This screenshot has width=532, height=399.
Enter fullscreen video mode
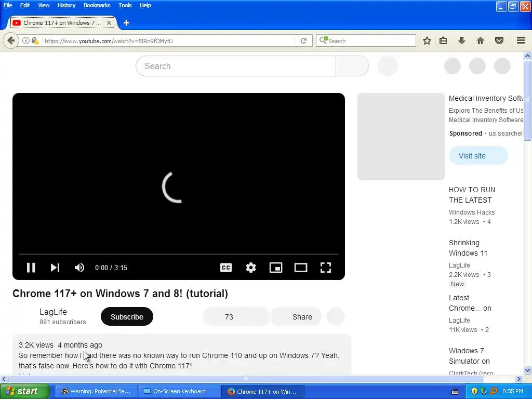click(x=326, y=268)
